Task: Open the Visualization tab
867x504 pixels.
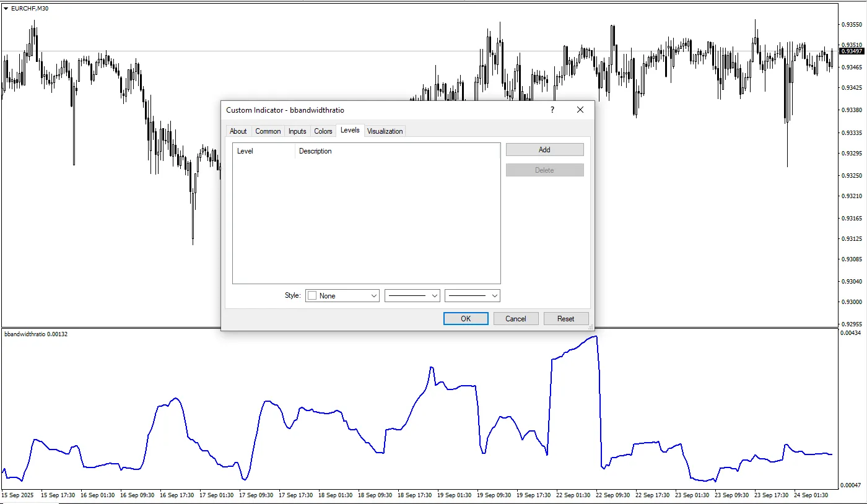Action: click(x=385, y=131)
